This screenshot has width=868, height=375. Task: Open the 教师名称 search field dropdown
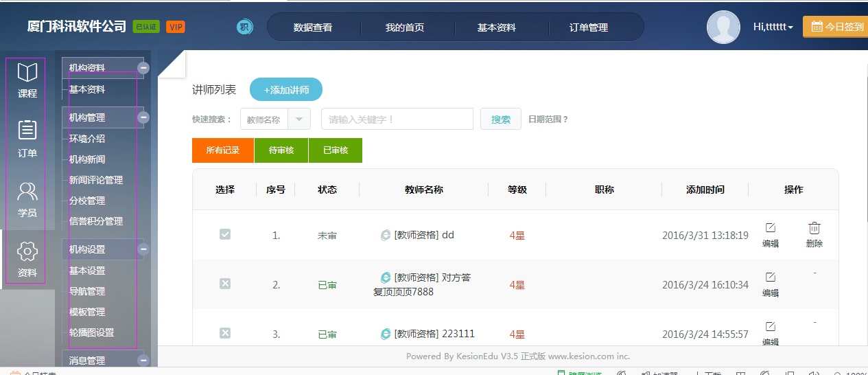pyautogui.click(x=299, y=120)
